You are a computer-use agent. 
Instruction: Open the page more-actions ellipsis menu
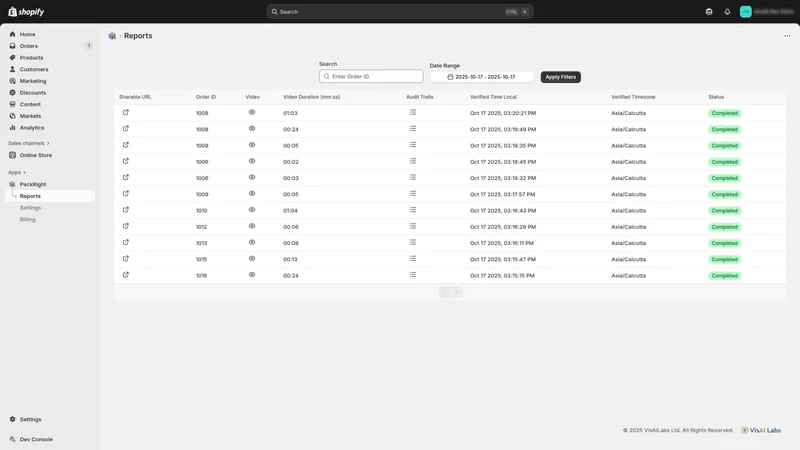pos(787,36)
